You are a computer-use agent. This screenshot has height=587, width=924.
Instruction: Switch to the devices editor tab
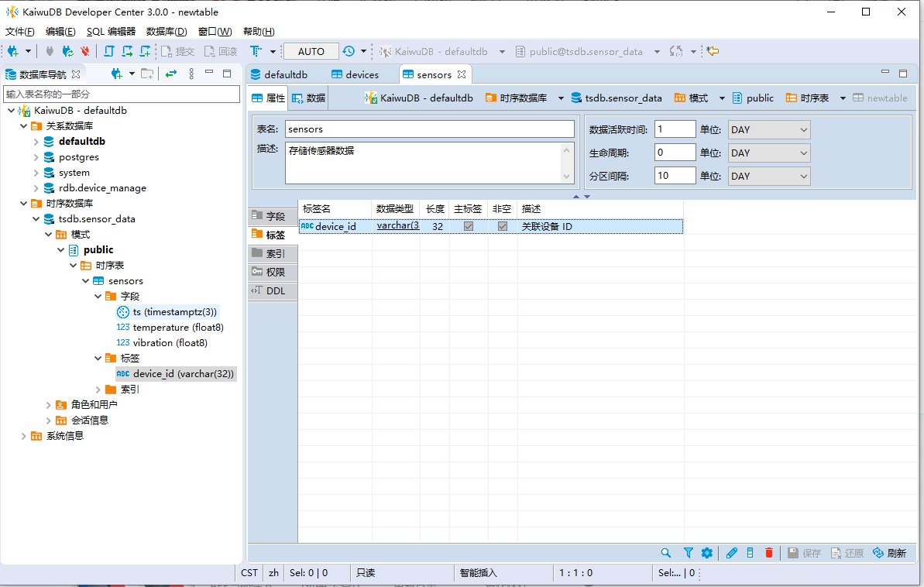[355, 75]
